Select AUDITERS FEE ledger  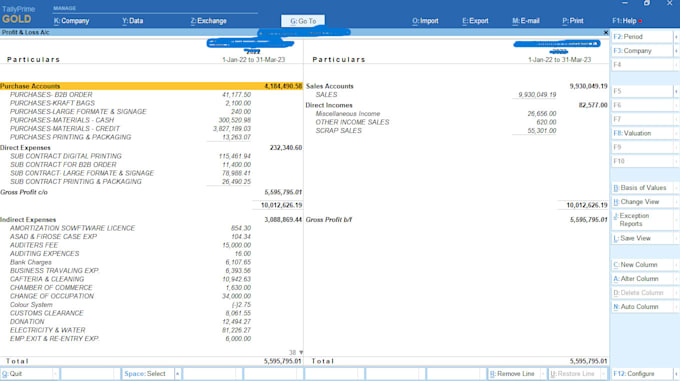34,245
